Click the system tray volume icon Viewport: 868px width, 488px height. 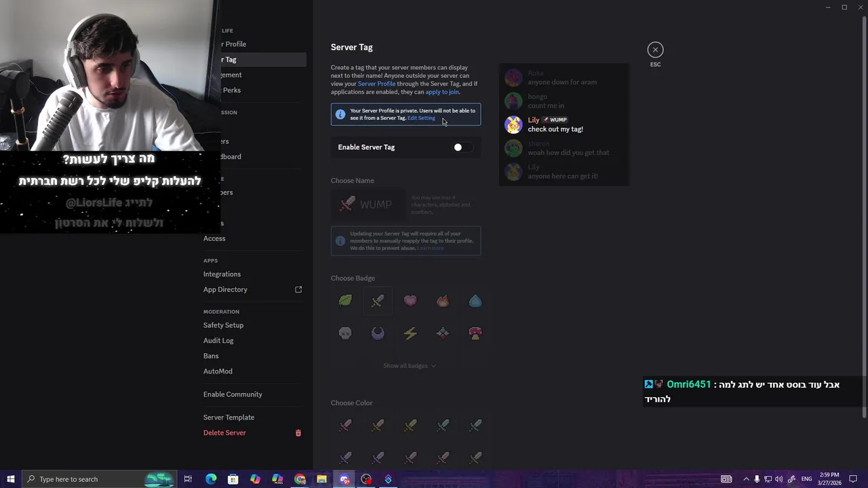[x=778, y=479]
